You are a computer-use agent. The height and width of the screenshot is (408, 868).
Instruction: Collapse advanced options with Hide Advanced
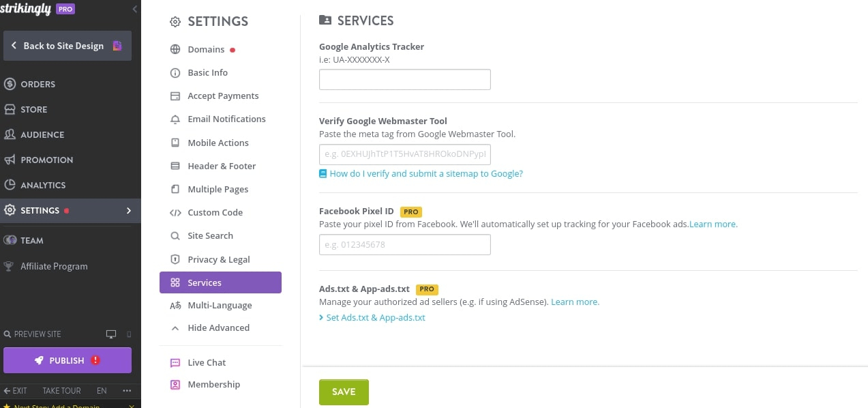point(218,327)
